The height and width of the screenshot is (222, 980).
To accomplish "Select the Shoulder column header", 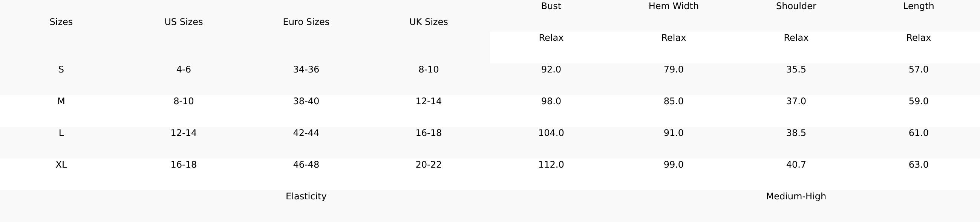I will coord(796,6).
